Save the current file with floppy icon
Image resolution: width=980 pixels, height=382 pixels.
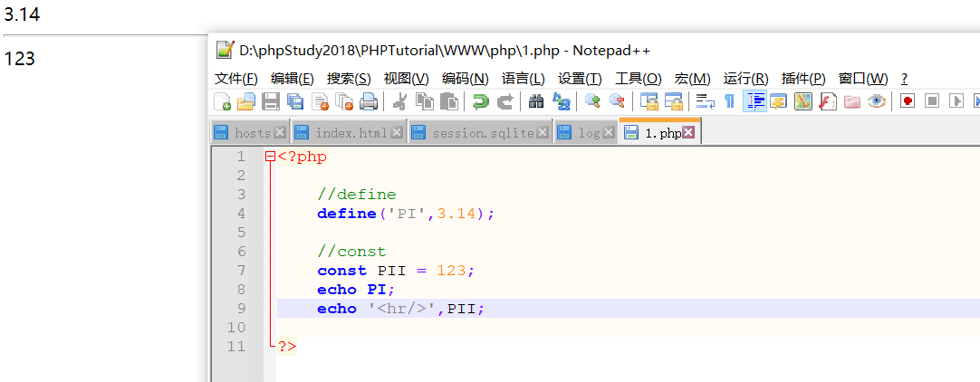point(271,101)
